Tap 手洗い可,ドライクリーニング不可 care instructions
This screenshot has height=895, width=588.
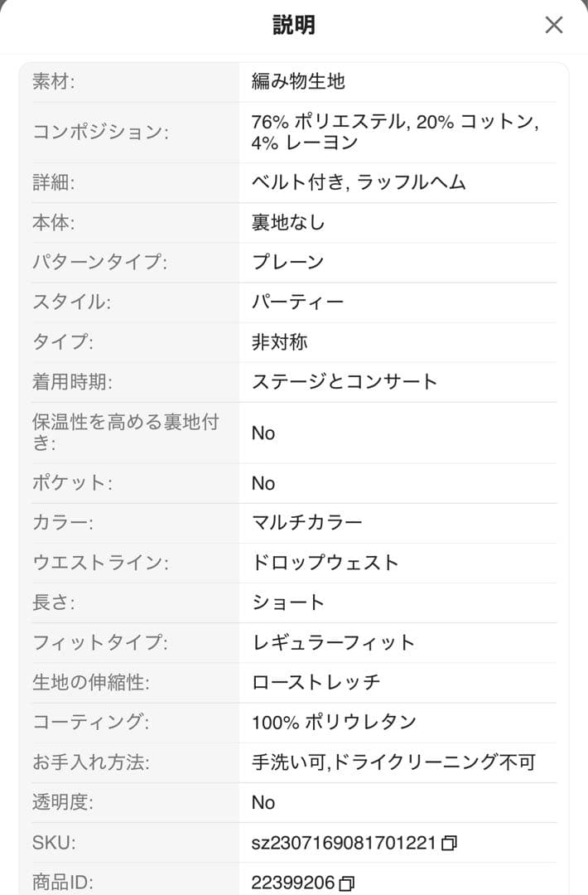393,762
